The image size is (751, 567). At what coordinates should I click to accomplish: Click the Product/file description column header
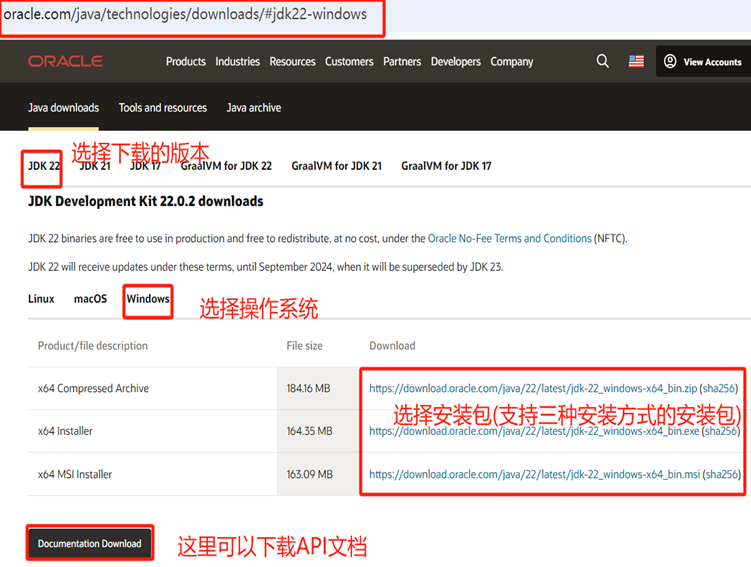tap(93, 346)
